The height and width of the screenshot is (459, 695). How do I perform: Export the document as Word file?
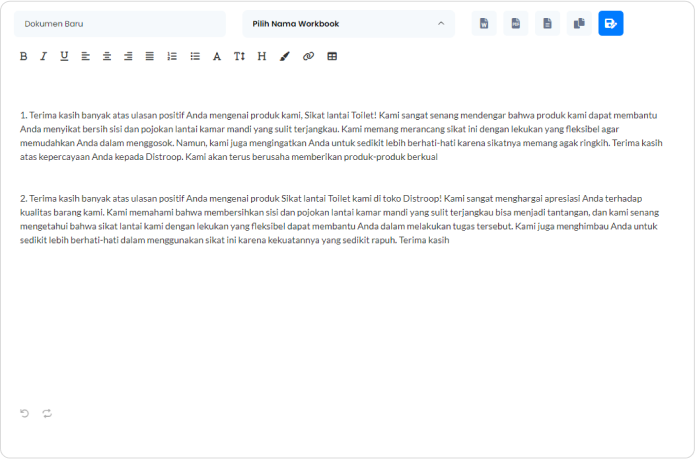pos(484,23)
